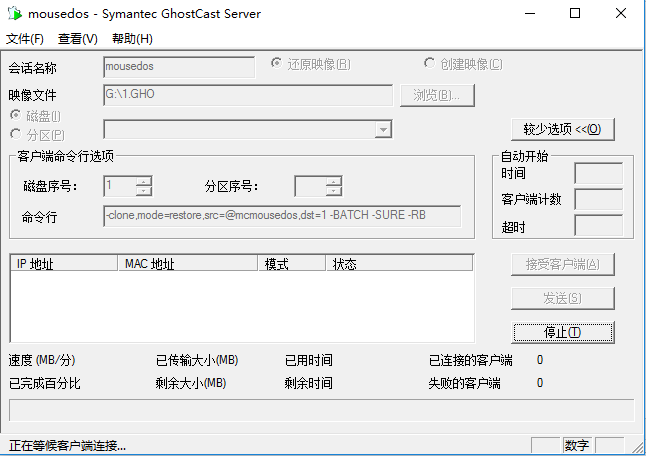Click the 发送(S) button
646x456 pixels.
pyautogui.click(x=562, y=298)
